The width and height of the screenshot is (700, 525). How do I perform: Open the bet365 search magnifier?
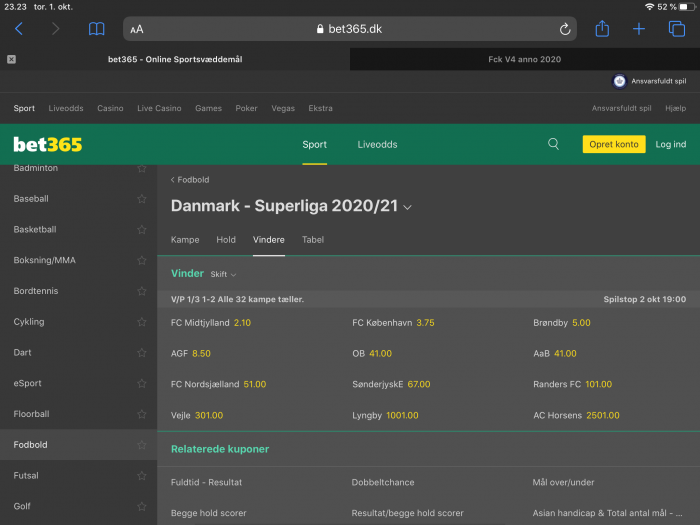click(x=553, y=144)
